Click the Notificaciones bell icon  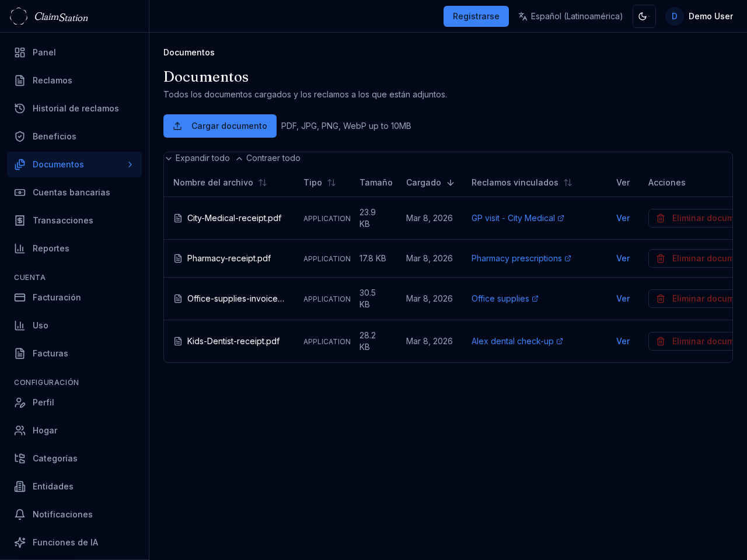click(x=20, y=514)
